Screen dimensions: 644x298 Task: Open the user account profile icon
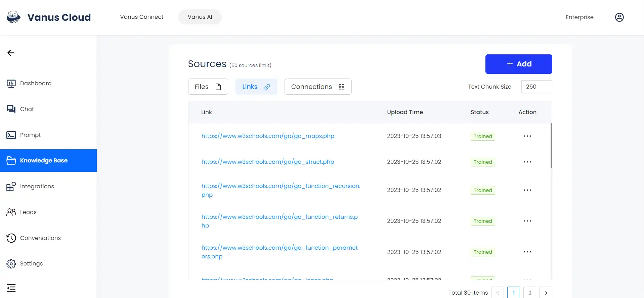coord(619,17)
